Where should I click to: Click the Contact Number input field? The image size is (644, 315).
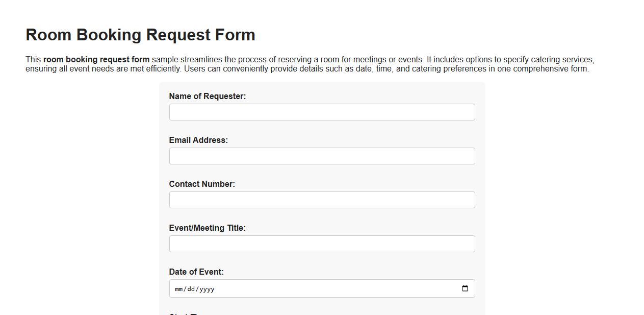322,200
